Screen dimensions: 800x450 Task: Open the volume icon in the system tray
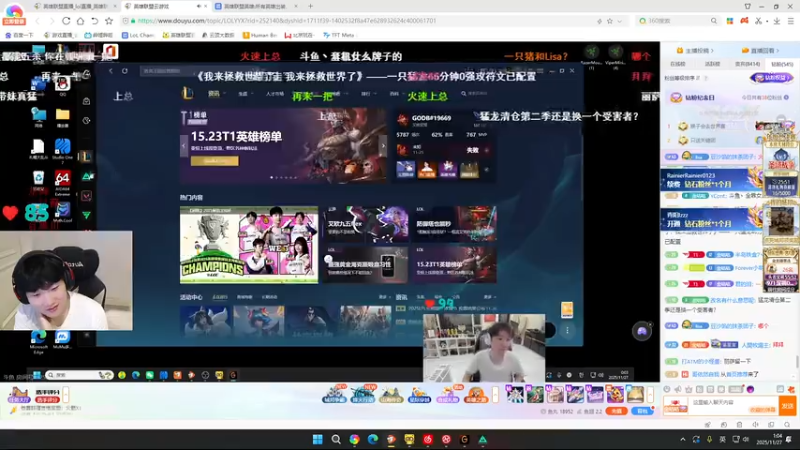click(745, 439)
